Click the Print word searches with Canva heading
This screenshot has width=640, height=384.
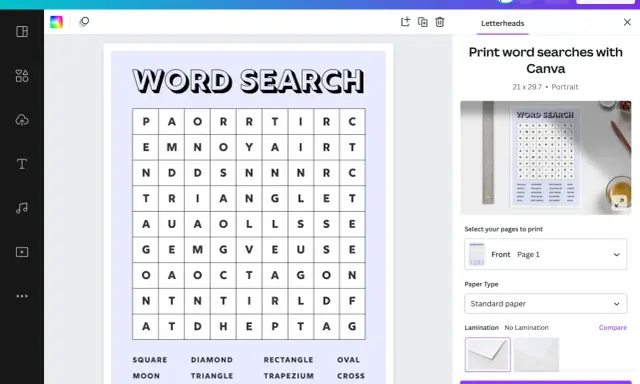(x=546, y=60)
